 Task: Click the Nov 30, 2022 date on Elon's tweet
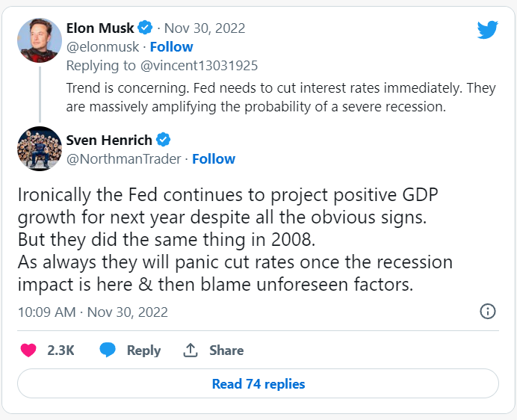(205, 28)
